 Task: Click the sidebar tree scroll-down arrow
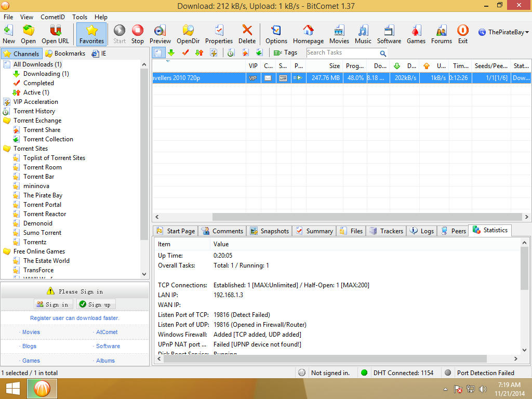tap(144, 274)
